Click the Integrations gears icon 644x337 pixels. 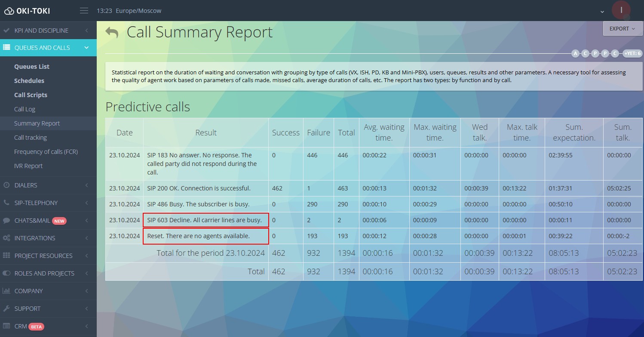[x=6, y=238]
